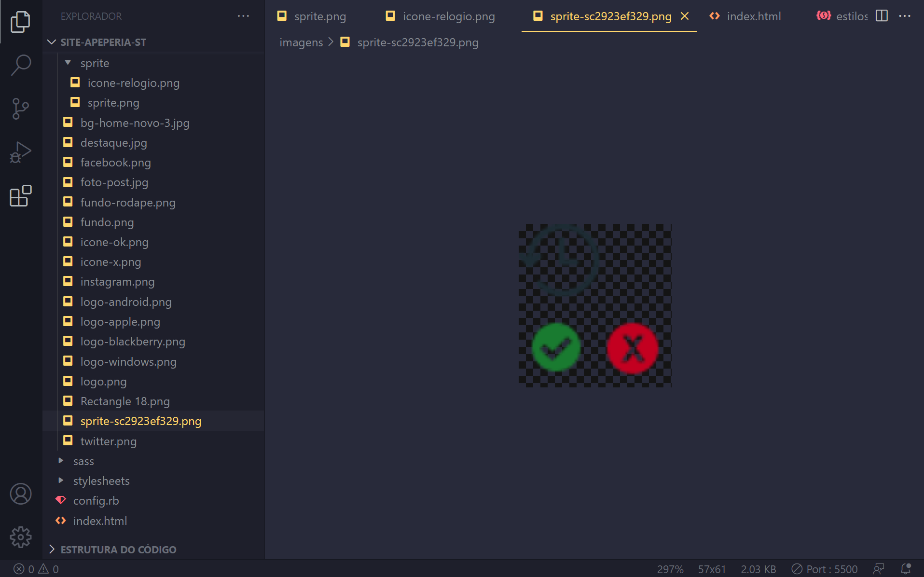Screen dimensions: 924x577
Task: Collapse the SITE-APEPERIA-ST root folder
Action: point(103,42)
